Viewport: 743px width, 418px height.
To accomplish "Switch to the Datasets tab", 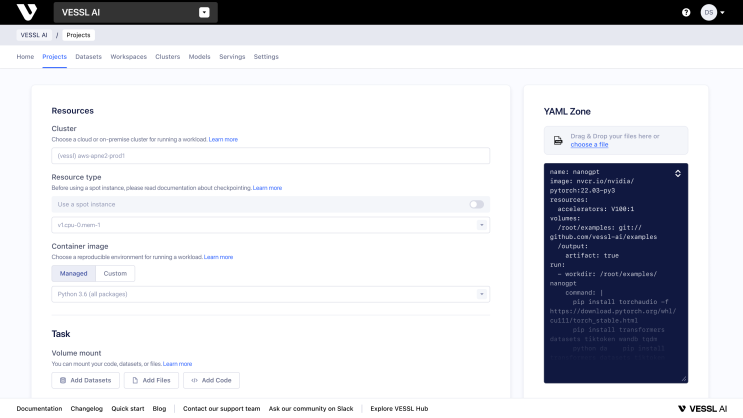I will [x=88, y=57].
